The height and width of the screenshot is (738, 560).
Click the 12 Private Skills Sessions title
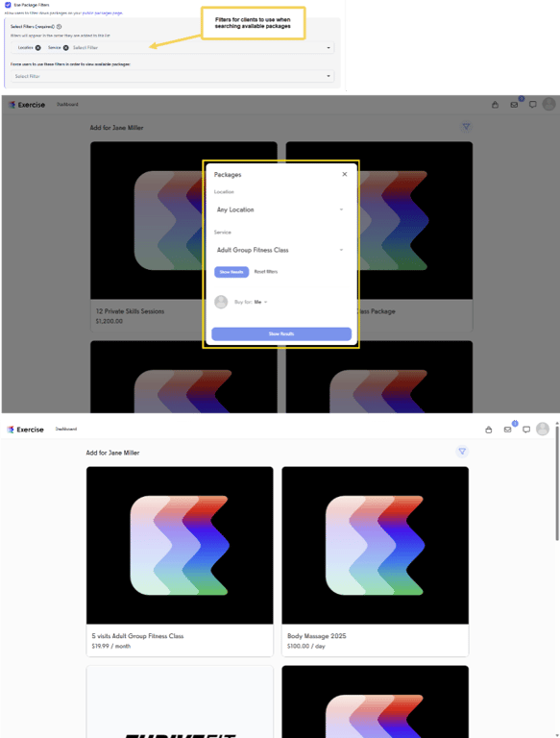130,311
